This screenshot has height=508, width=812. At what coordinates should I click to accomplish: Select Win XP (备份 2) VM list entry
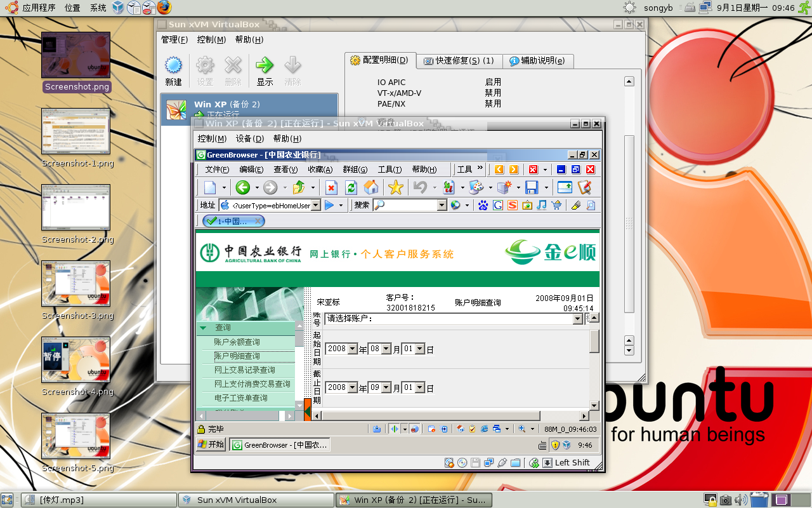(249, 109)
